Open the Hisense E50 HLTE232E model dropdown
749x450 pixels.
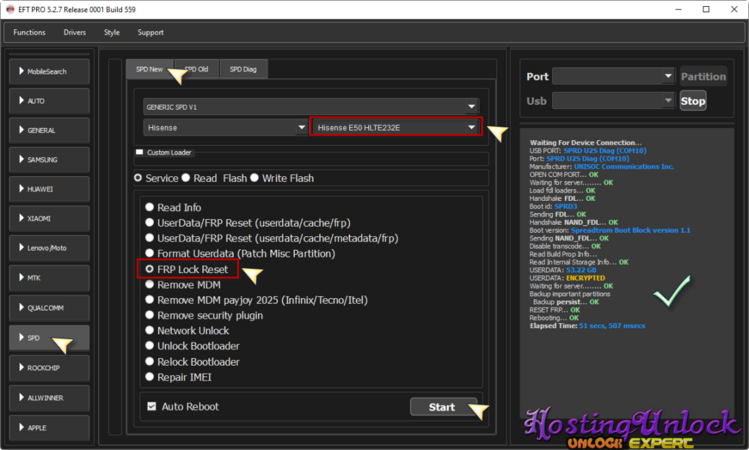tap(396, 128)
